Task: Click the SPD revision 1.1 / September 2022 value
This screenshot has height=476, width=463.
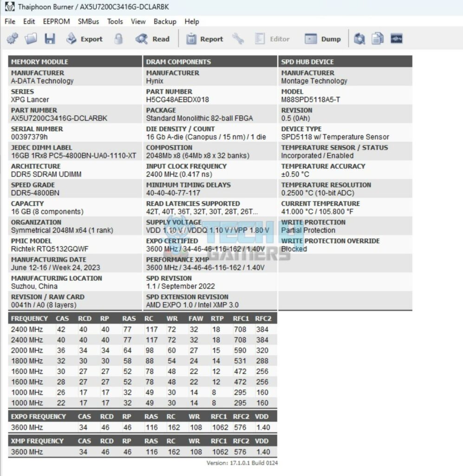Action: click(180, 286)
